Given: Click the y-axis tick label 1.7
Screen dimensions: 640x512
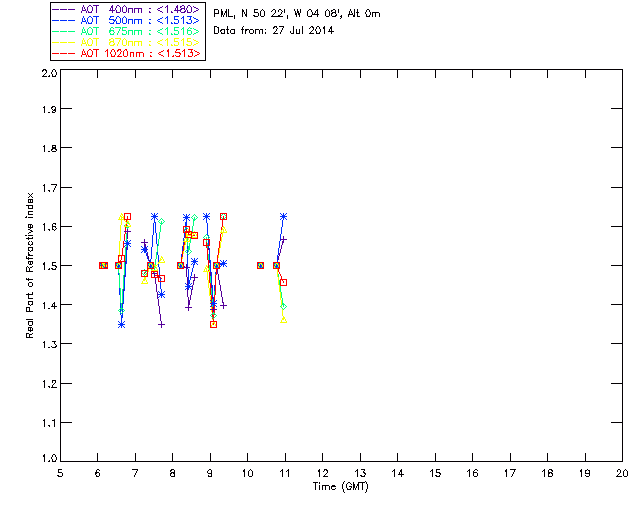Looking at the screenshot, I should (x=49, y=187).
